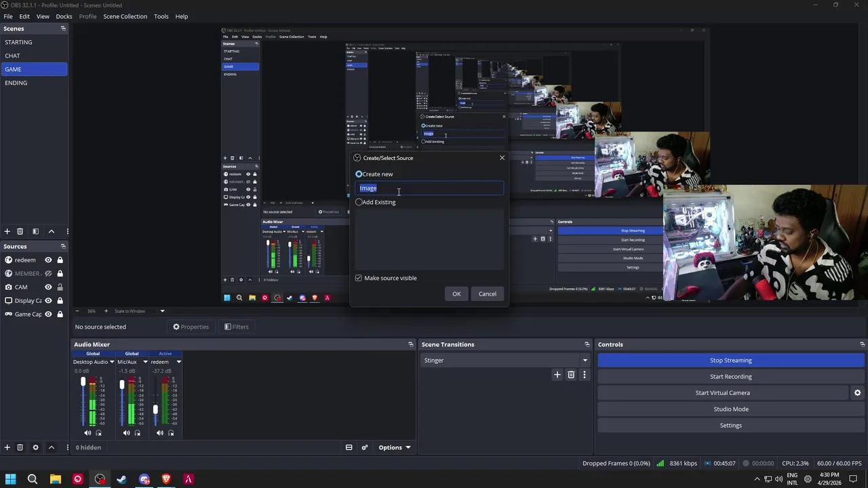
Task: Show the MEMBER source via its eye icon
Action: coord(48,273)
